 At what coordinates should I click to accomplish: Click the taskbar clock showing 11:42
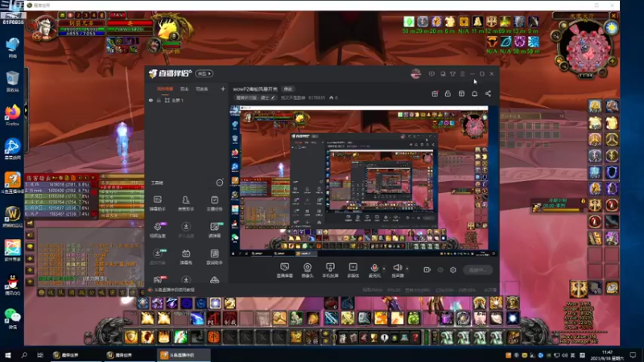pos(607,356)
